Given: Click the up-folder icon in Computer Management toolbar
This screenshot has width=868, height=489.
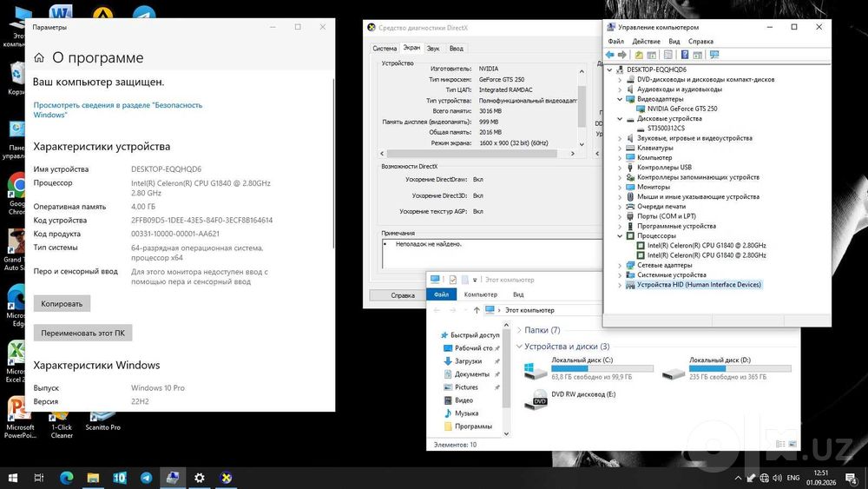Looking at the screenshot, I should click(639, 55).
